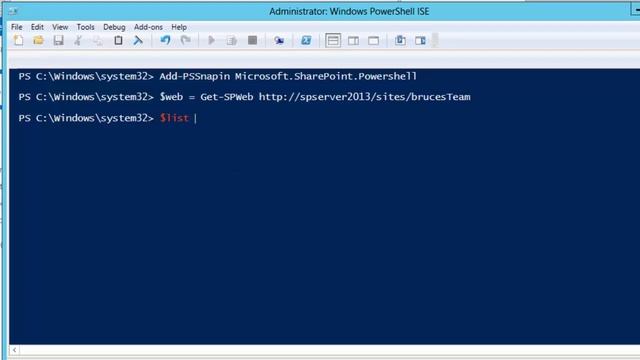Image resolution: width=640 pixels, height=360 pixels.
Task: Open New Remote PowerShell Tab icon
Action: click(x=279, y=40)
